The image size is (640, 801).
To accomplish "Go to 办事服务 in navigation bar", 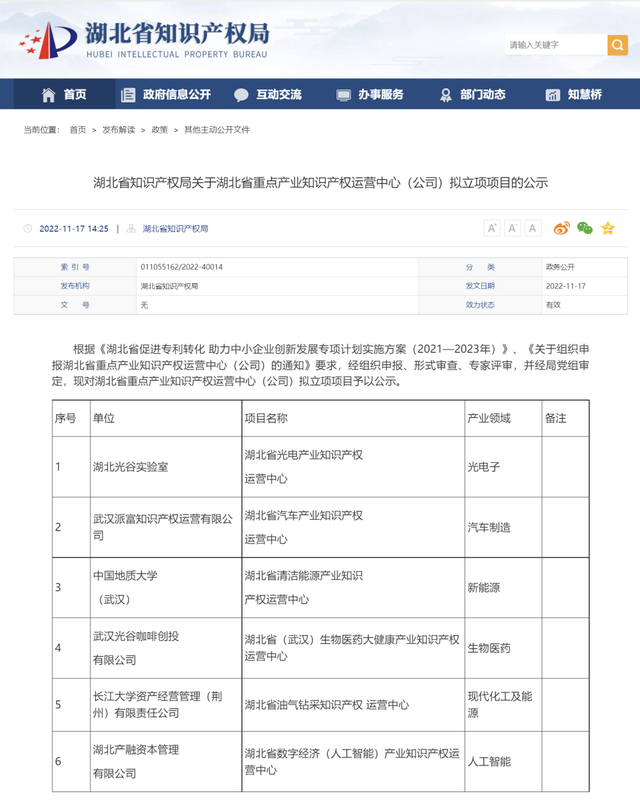I will pyautogui.click(x=370, y=95).
